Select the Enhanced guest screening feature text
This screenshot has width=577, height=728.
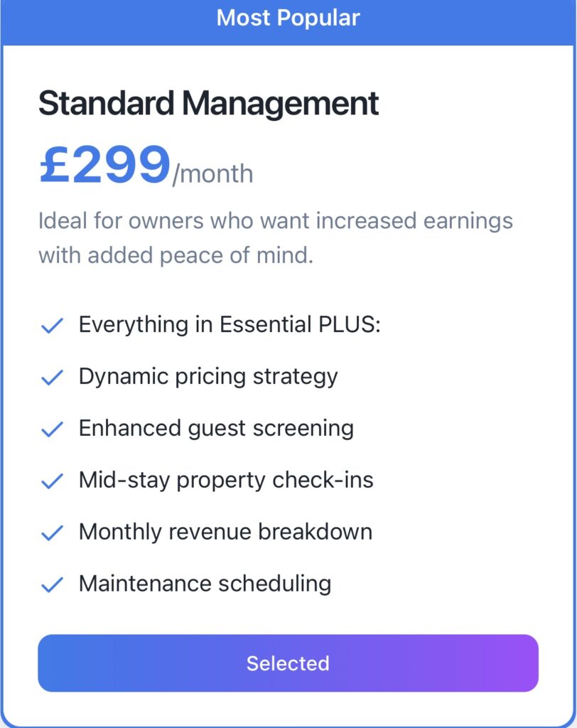tap(216, 429)
